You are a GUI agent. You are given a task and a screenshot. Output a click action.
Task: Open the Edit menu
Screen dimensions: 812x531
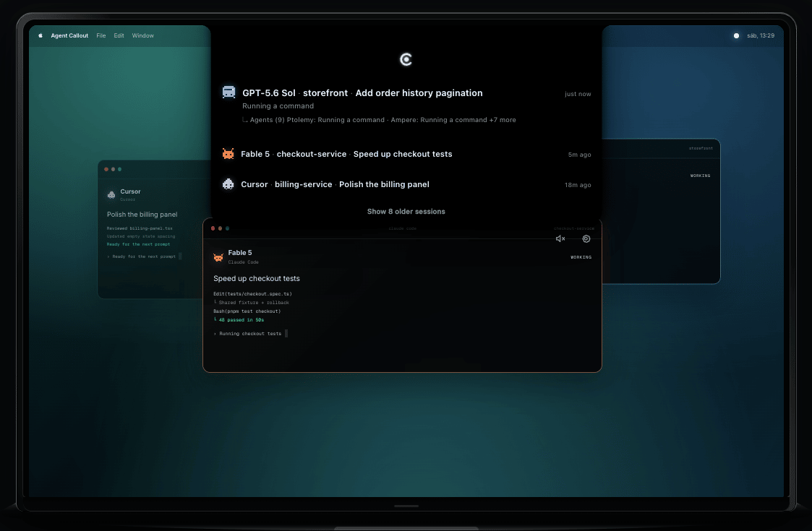point(119,35)
